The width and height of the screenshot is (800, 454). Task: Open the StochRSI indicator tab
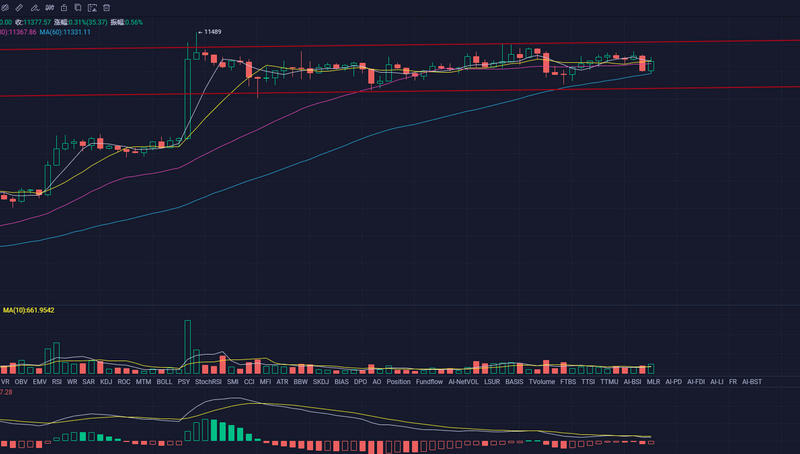[x=208, y=381]
